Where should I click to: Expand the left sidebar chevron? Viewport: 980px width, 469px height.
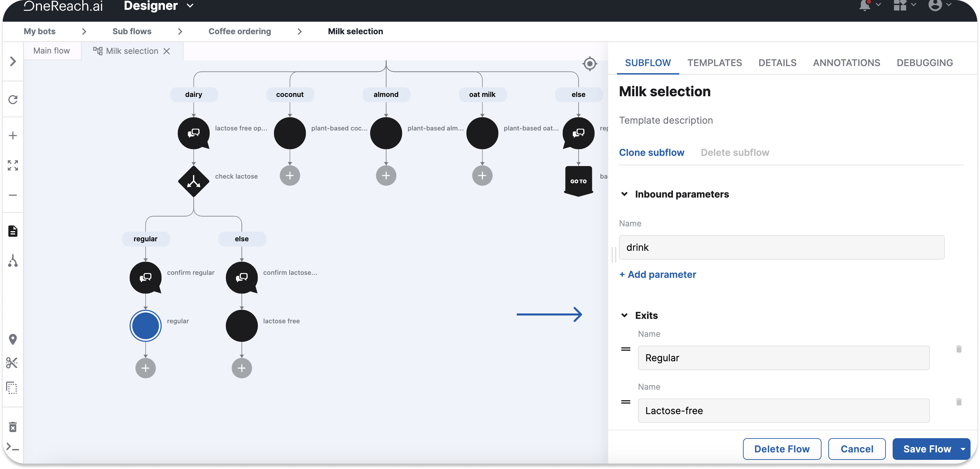(13, 61)
